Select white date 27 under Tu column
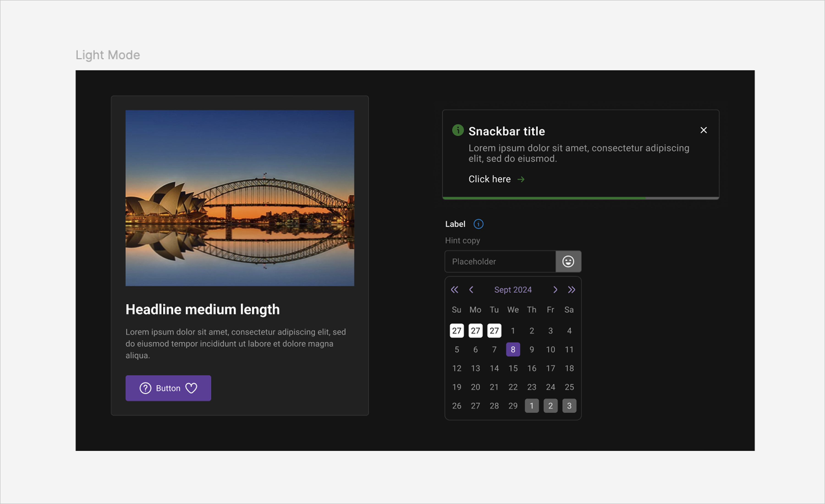Screen dimensions: 825x504 [x=494, y=331]
